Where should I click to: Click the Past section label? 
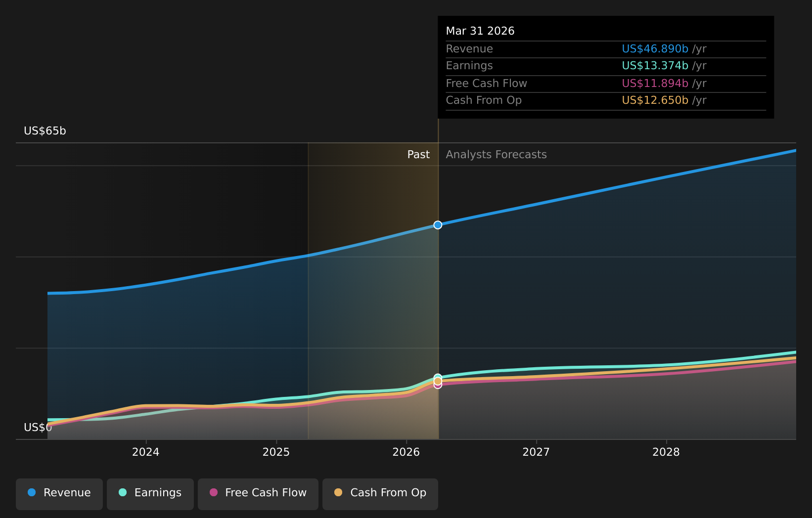click(x=418, y=155)
